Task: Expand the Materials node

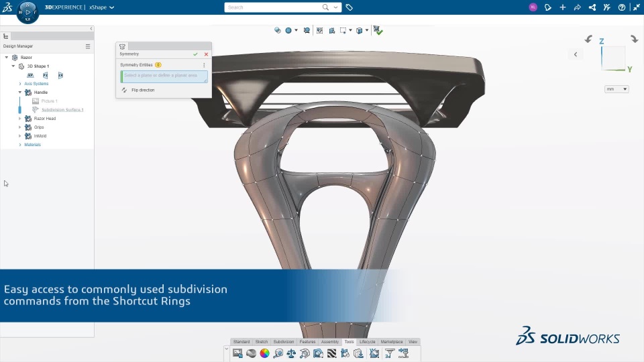Action: click(20, 145)
